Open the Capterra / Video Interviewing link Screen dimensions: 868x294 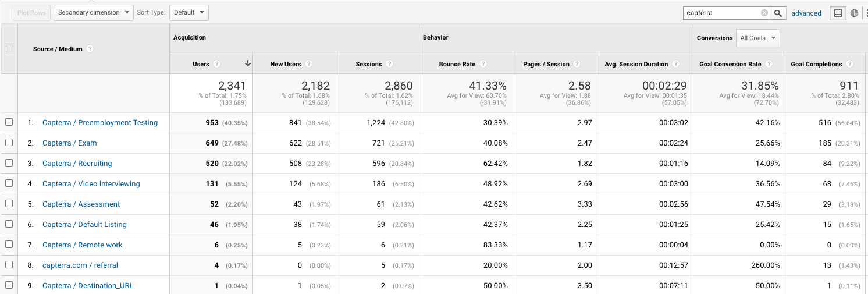point(91,183)
